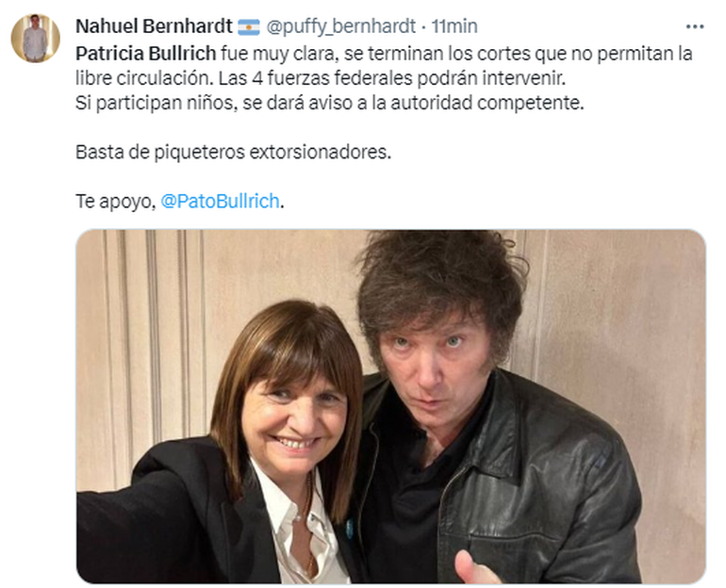Click the "Basta de piqueteros extorsionadores" line
Screen dimensions: 726x588
click(232, 152)
